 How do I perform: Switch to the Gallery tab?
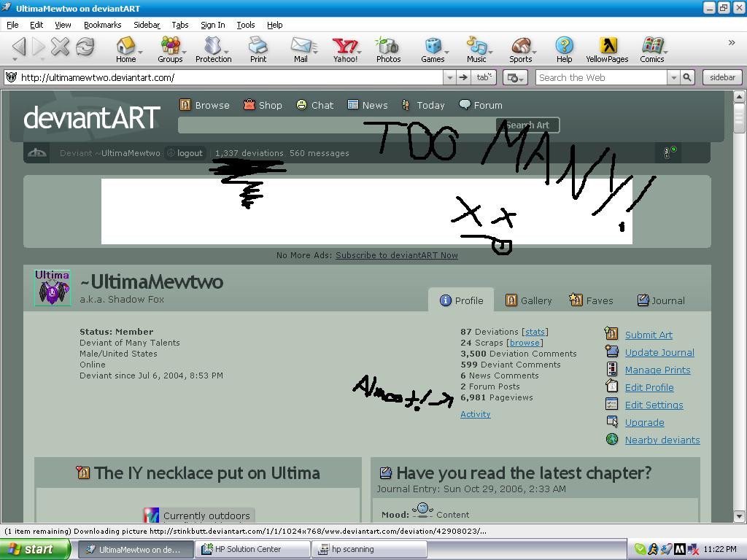(x=528, y=300)
